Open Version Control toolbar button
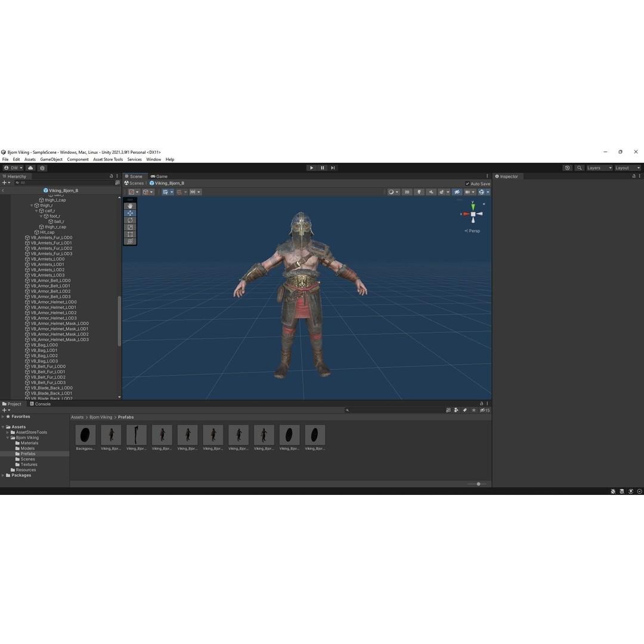 [x=42, y=168]
